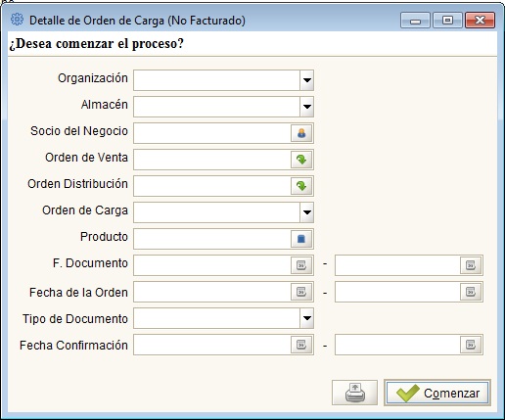Open the Fecha Confirmación end date calendar
The width and height of the screenshot is (505, 420).
point(471,345)
